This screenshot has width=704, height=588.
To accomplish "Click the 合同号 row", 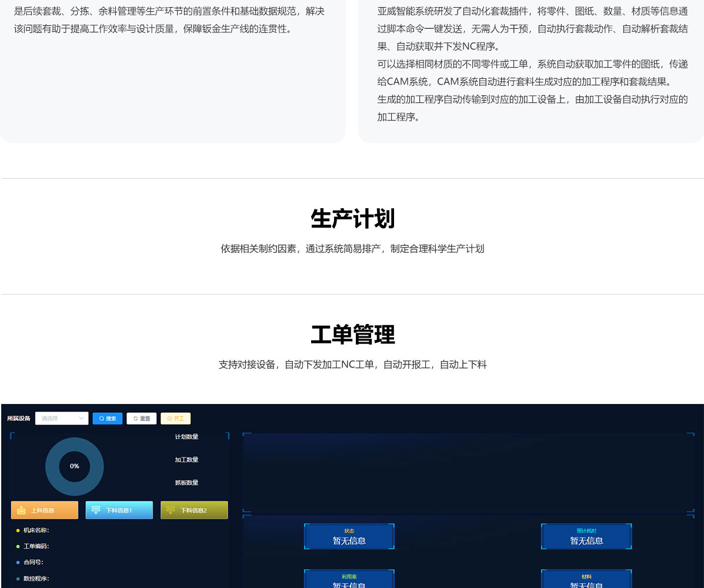I will click(33, 562).
